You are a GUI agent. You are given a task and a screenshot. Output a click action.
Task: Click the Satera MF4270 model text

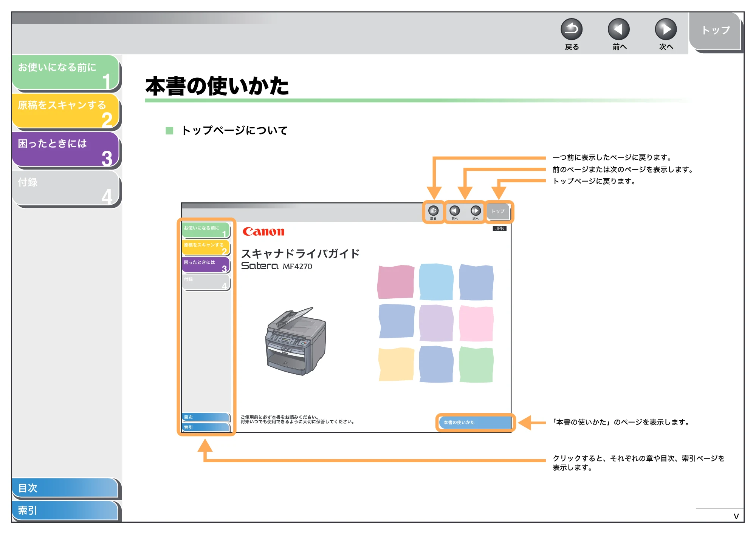coord(277,266)
